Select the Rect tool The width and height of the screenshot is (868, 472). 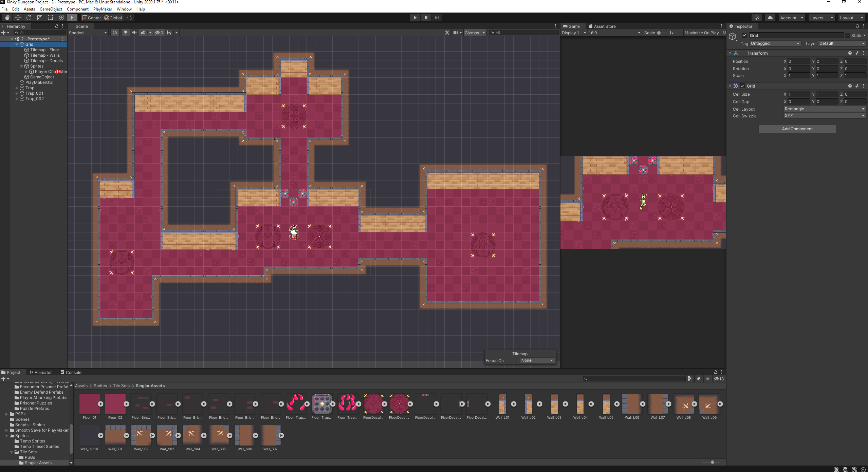(x=50, y=18)
